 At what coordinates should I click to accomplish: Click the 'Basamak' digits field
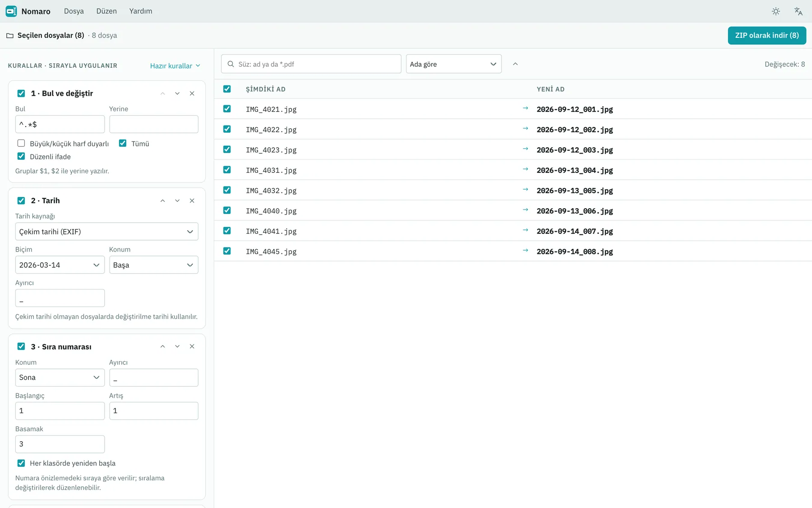click(60, 444)
